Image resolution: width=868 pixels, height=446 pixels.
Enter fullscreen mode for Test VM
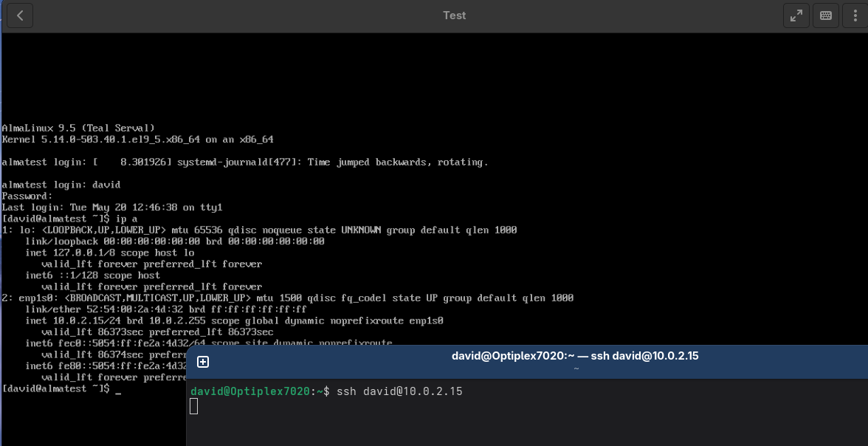pos(796,16)
